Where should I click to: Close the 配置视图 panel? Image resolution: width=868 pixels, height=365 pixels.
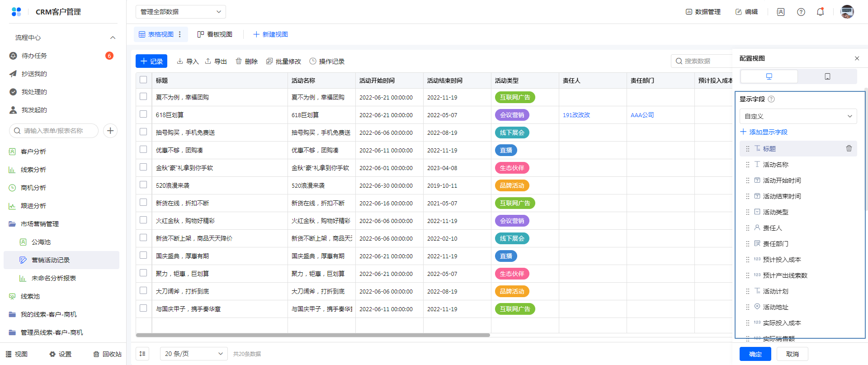[x=857, y=58]
